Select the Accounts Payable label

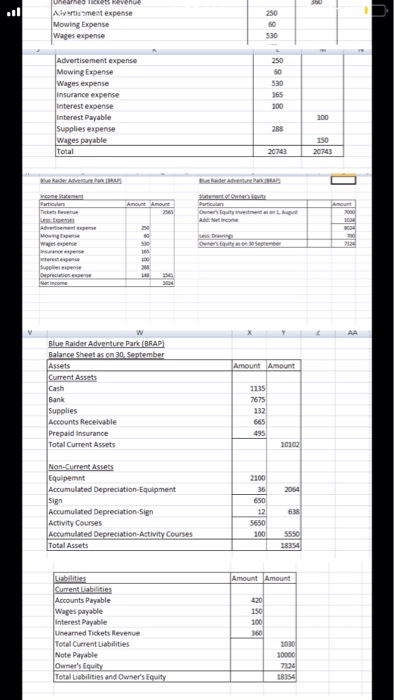83,600
